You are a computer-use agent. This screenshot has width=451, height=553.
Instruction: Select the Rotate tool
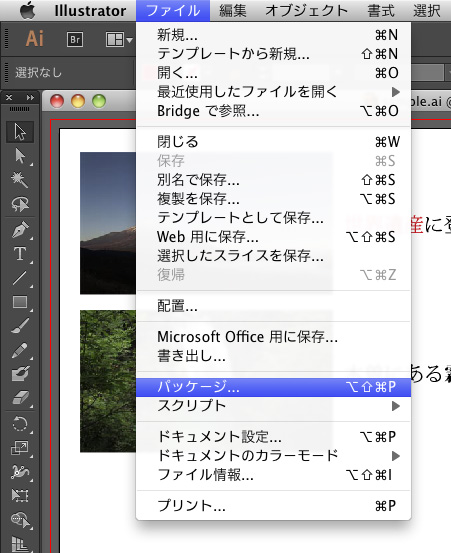coord(20,424)
